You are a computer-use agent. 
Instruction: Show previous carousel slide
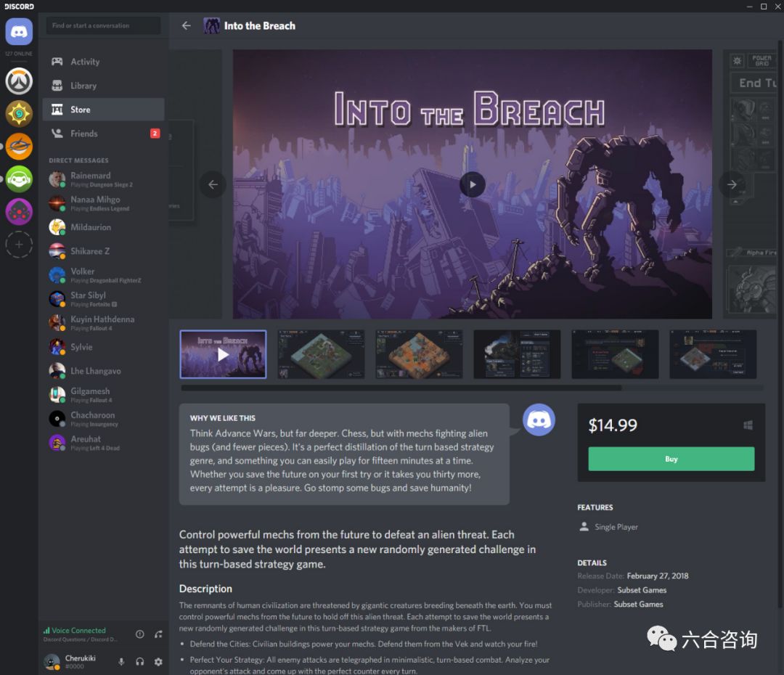213,184
